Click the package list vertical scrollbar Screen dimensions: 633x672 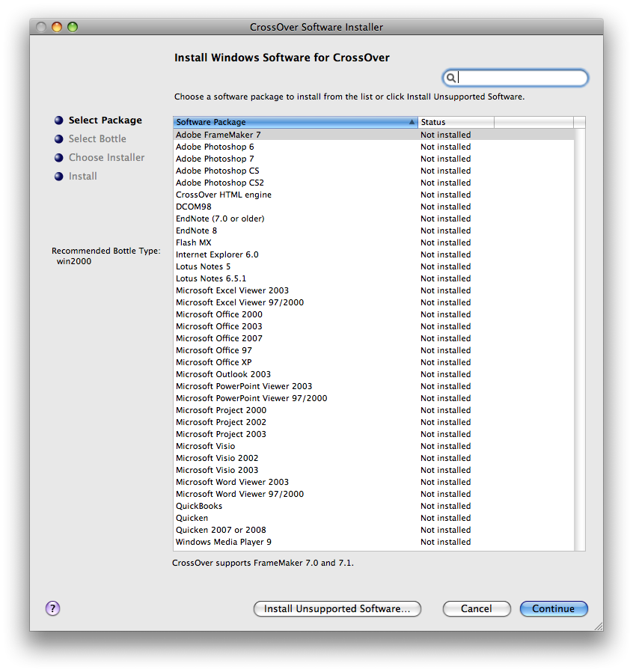(579, 337)
